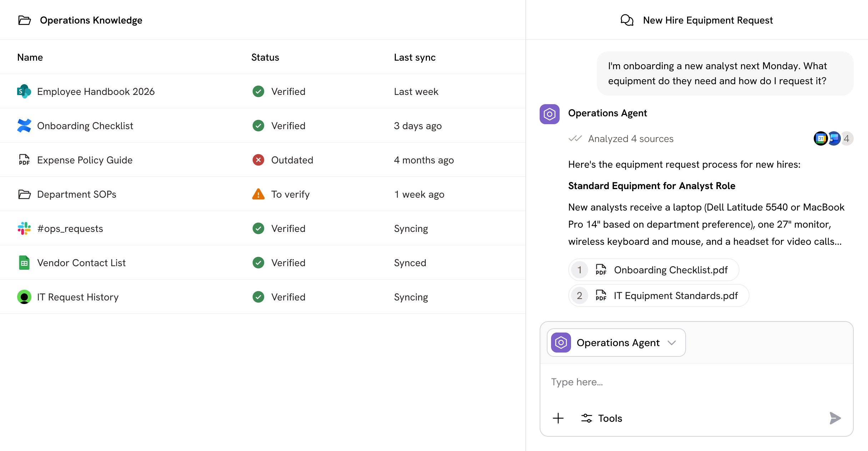Click the send arrow to submit message
The image size is (868, 451).
click(835, 418)
